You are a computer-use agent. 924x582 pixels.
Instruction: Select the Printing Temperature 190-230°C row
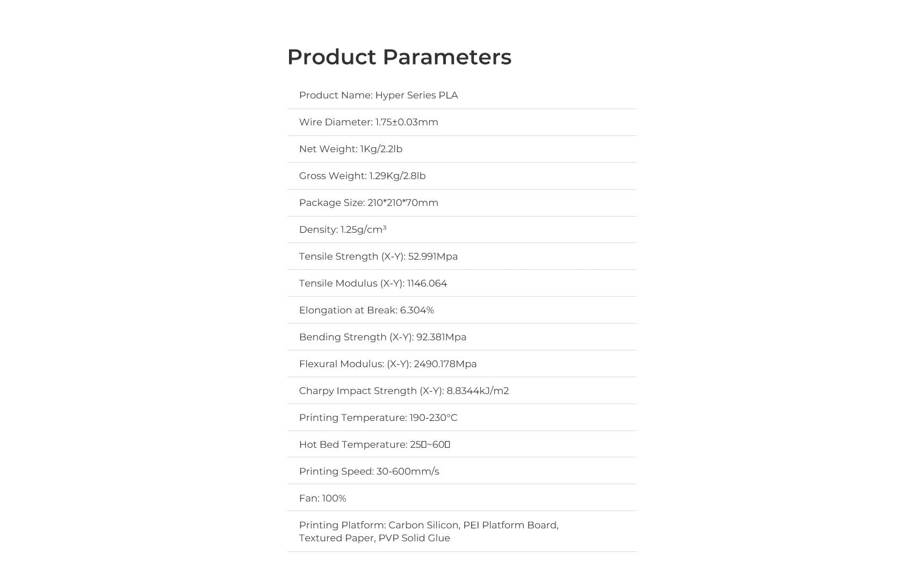tap(378, 418)
